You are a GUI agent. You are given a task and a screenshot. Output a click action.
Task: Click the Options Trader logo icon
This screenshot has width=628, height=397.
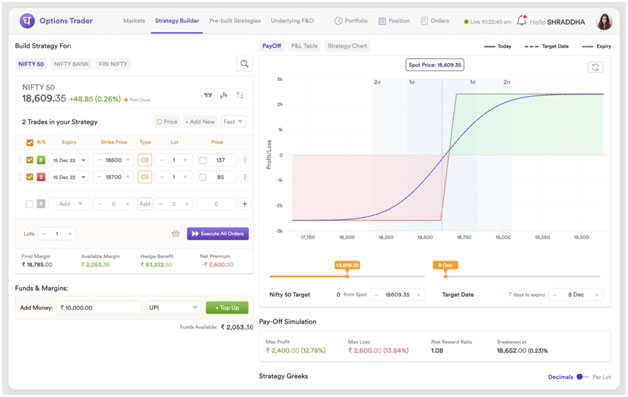27,21
